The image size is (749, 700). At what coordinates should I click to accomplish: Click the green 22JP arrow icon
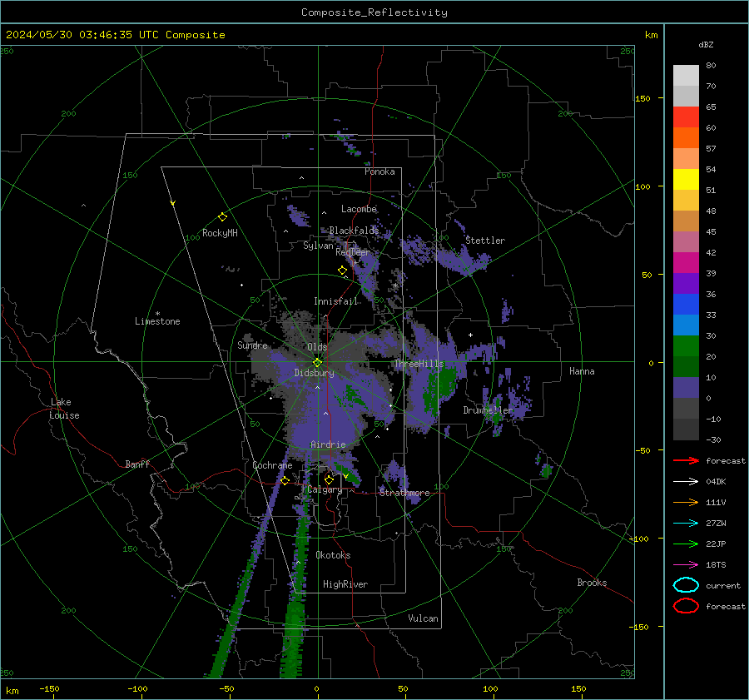[686, 544]
